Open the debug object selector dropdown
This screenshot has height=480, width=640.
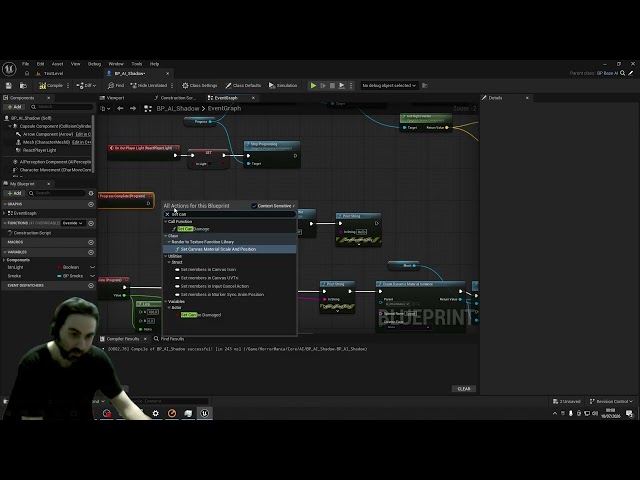coord(389,86)
